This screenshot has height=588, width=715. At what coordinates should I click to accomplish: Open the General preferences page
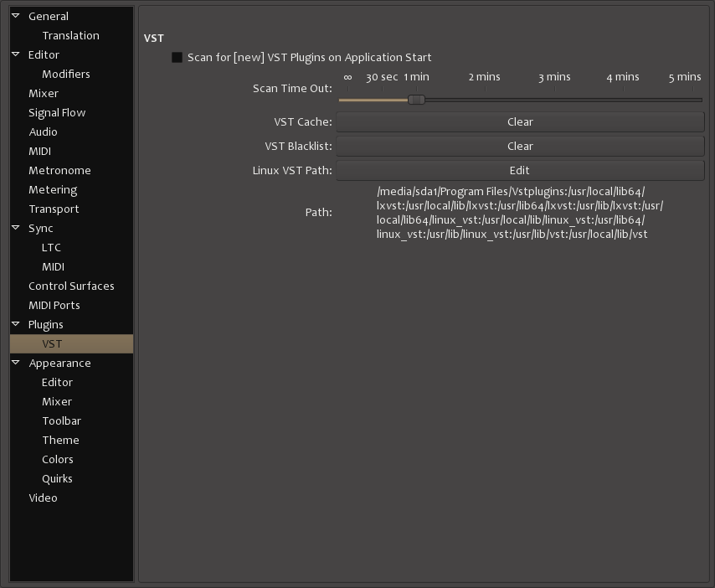(x=49, y=17)
